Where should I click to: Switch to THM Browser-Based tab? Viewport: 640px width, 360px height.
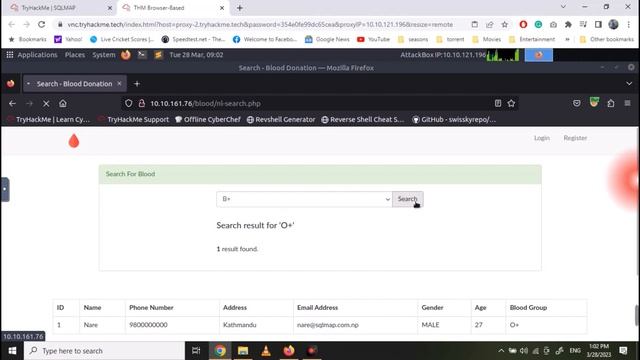174,8
